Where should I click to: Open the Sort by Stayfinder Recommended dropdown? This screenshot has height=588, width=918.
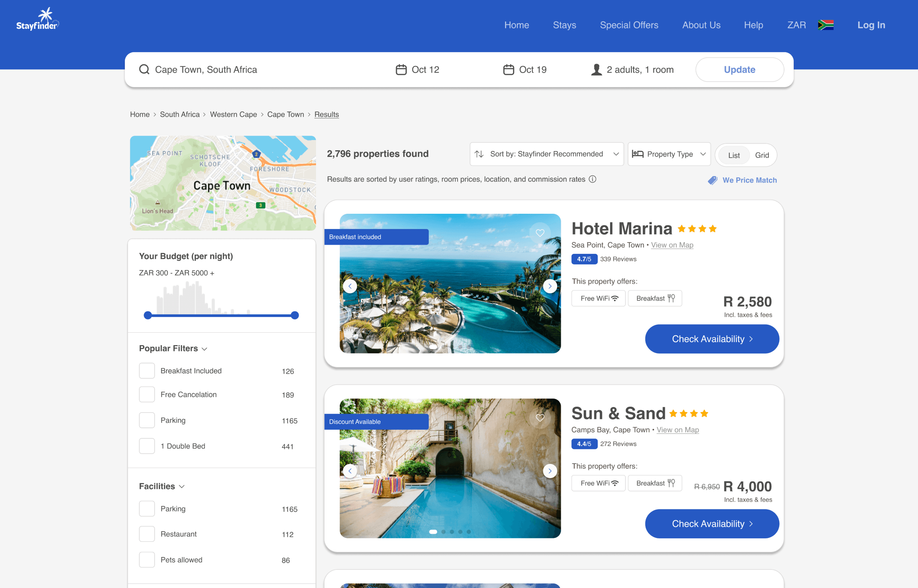[547, 154]
